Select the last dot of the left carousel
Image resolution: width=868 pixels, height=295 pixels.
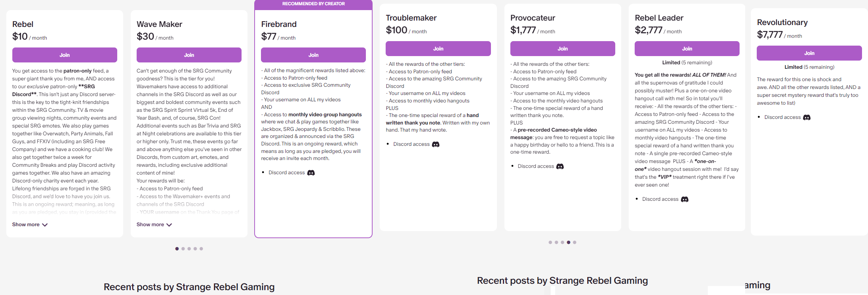tap(201, 249)
